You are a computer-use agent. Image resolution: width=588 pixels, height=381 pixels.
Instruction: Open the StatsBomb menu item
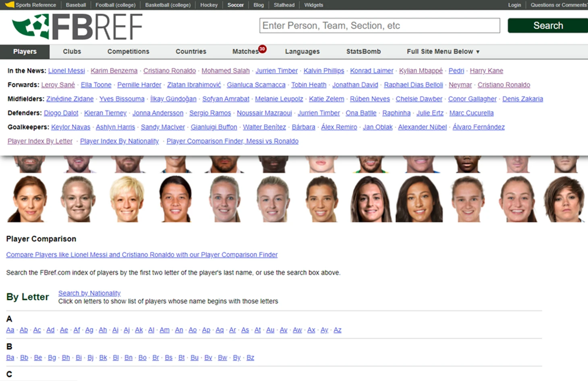(x=363, y=51)
